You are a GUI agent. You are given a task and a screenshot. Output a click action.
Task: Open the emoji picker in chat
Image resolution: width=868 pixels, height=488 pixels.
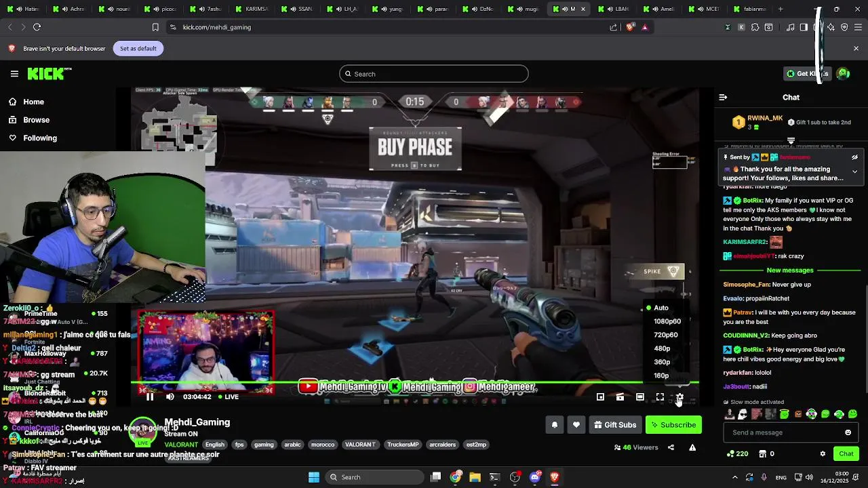848,432
